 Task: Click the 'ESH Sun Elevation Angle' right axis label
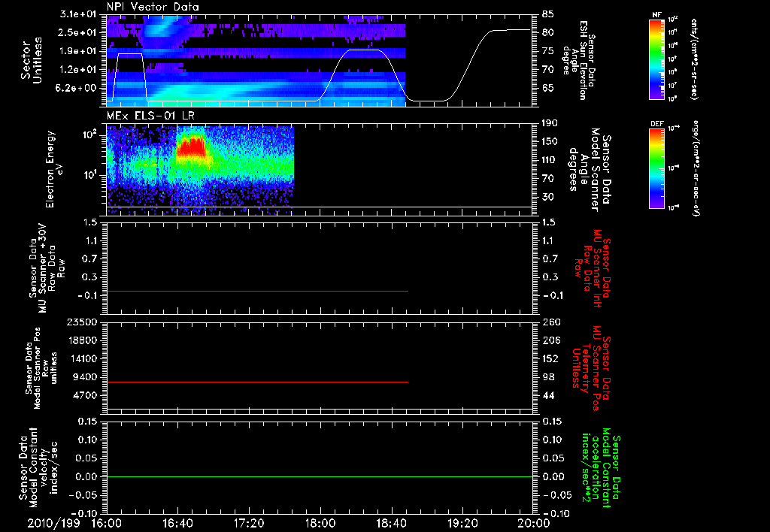tap(579, 60)
